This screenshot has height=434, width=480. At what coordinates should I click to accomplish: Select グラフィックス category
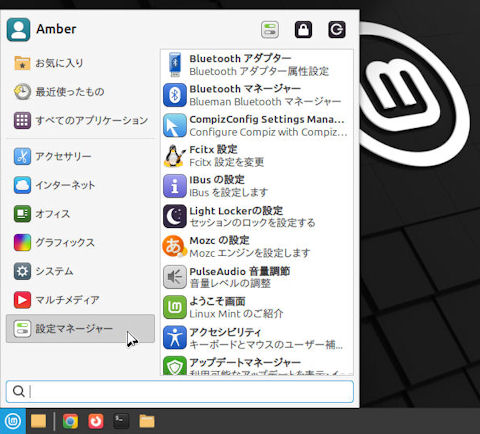coord(80,242)
